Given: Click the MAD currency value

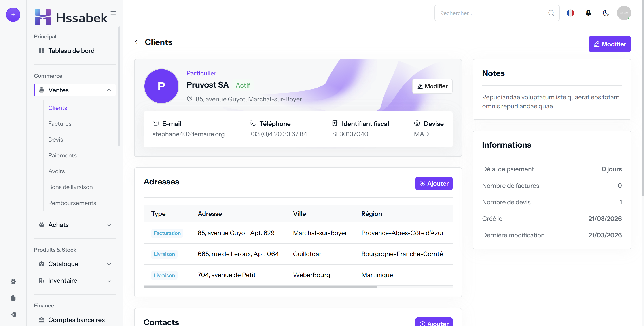Looking at the screenshot, I should [x=421, y=134].
